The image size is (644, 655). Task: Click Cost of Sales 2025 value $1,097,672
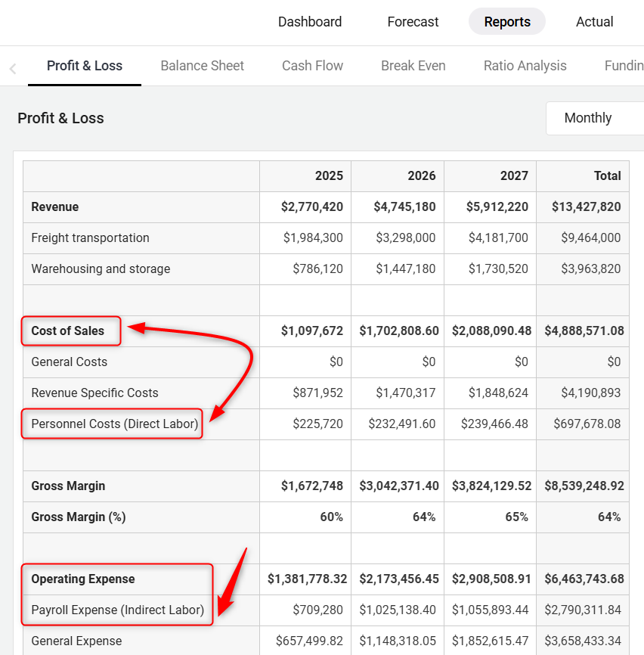coord(311,331)
